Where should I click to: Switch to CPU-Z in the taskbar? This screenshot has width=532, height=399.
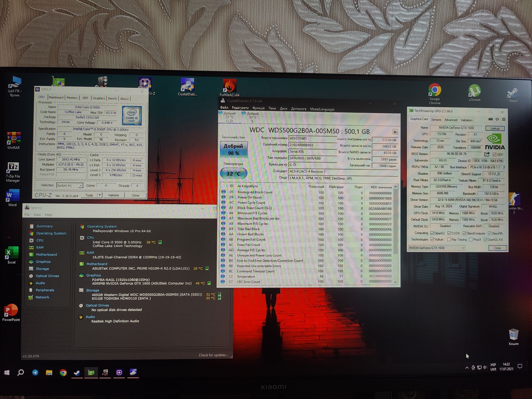pos(119,372)
